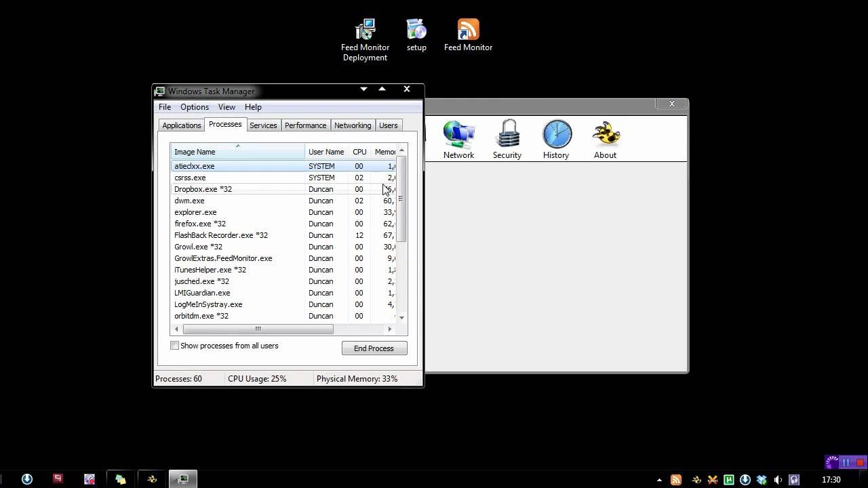Open the About section in Growl window
This screenshot has width=868, height=488.
(x=606, y=140)
